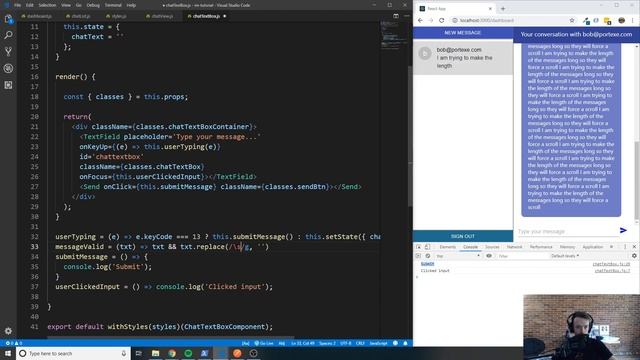Toggle DevTools device toolbar
This screenshot has width=640, height=360.
pyautogui.click(x=427, y=247)
